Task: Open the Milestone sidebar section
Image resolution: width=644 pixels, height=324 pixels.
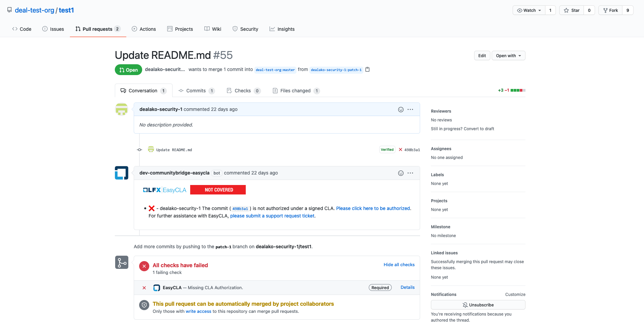Action: pos(440,227)
